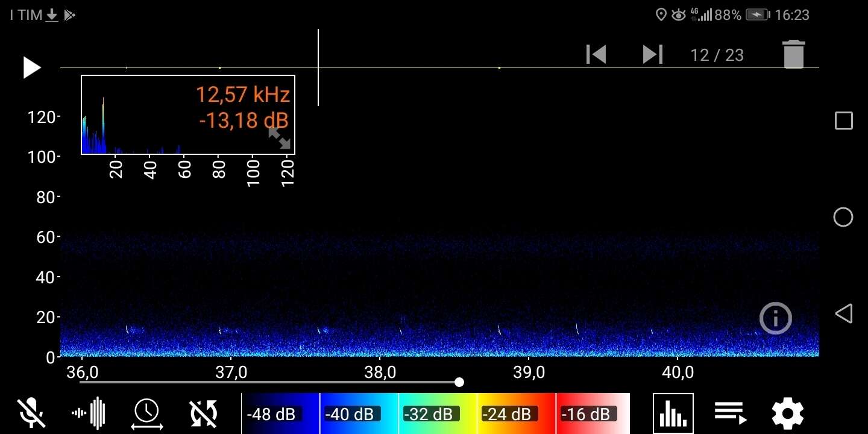Skip to the next recording
Screen dimensions: 868x434
coord(653,54)
